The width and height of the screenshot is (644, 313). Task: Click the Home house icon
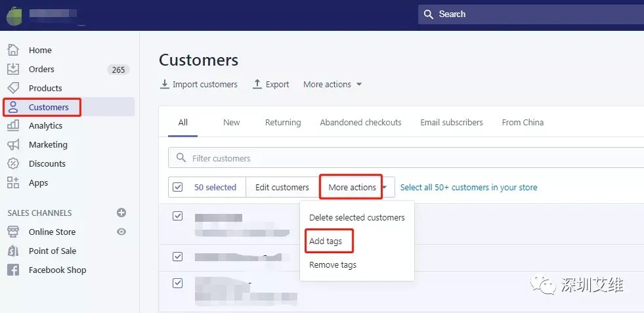coord(13,50)
